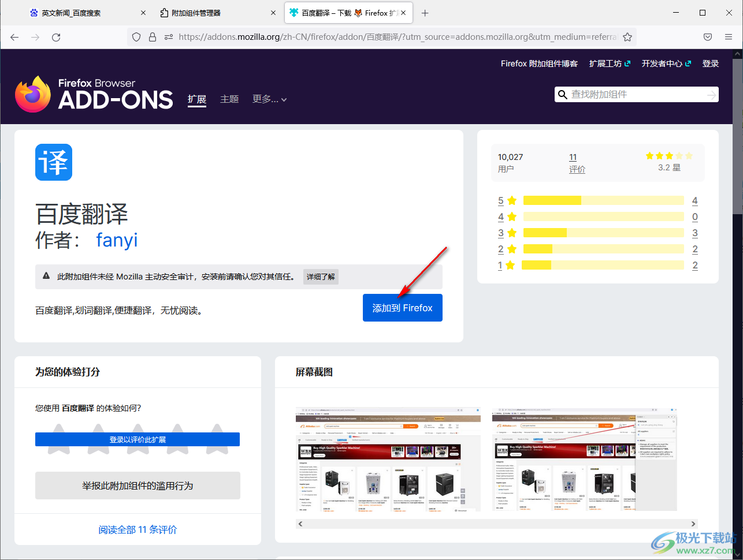Save the page to Pocket
Screen dimensions: 743x560
pyautogui.click(x=708, y=37)
